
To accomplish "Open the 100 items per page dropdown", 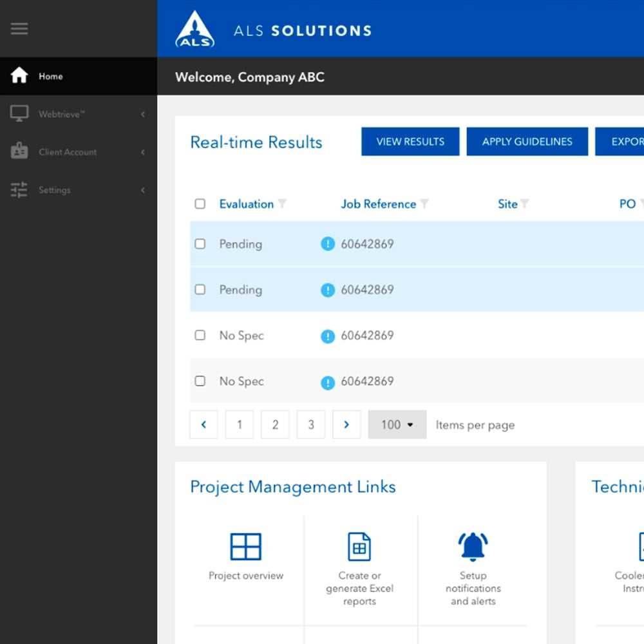I will [x=397, y=424].
